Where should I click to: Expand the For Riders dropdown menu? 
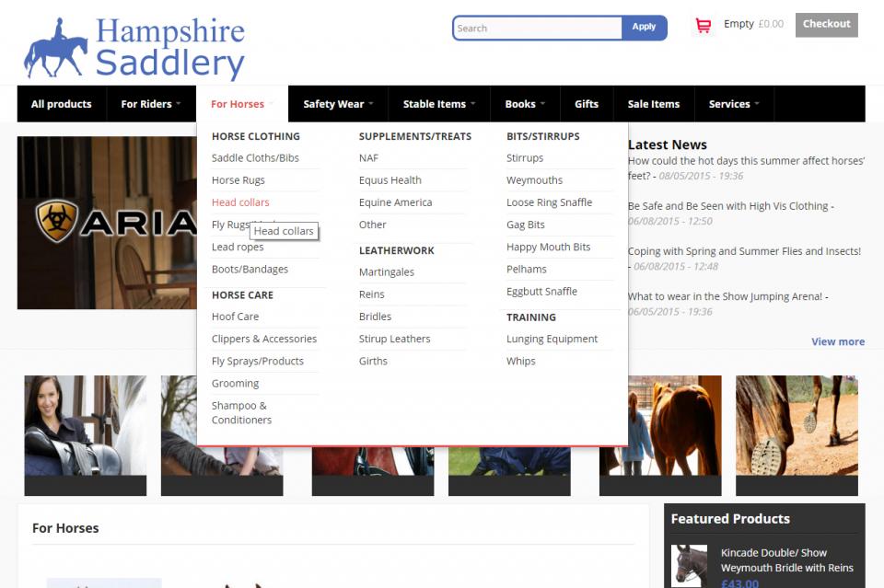click(x=150, y=104)
